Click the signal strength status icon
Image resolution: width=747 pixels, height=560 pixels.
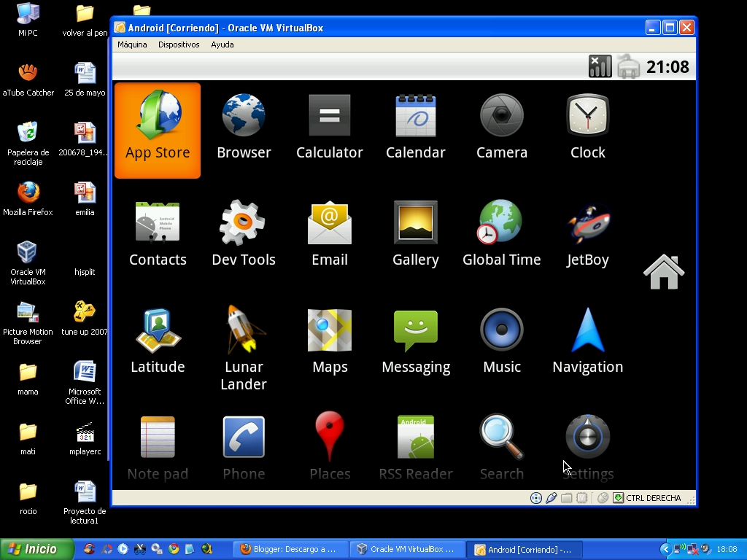(x=600, y=66)
